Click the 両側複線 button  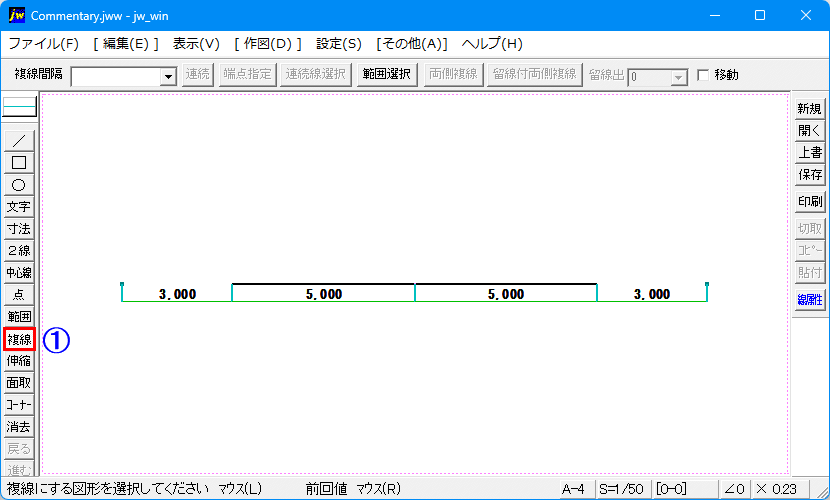(x=454, y=75)
